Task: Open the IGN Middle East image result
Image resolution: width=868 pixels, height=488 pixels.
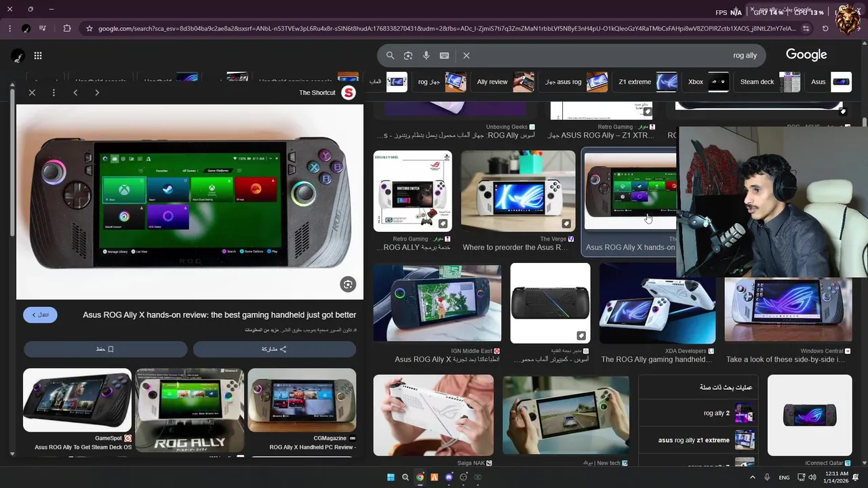Action: coord(437,304)
